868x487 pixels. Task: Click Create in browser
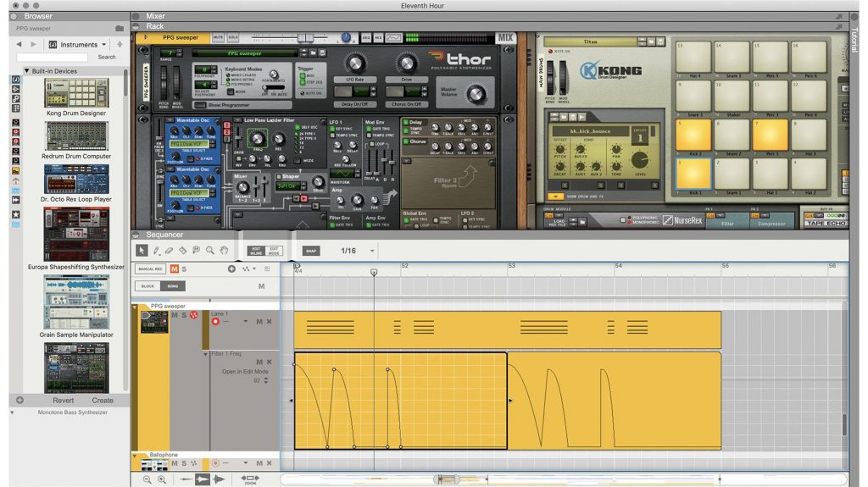pyautogui.click(x=103, y=400)
